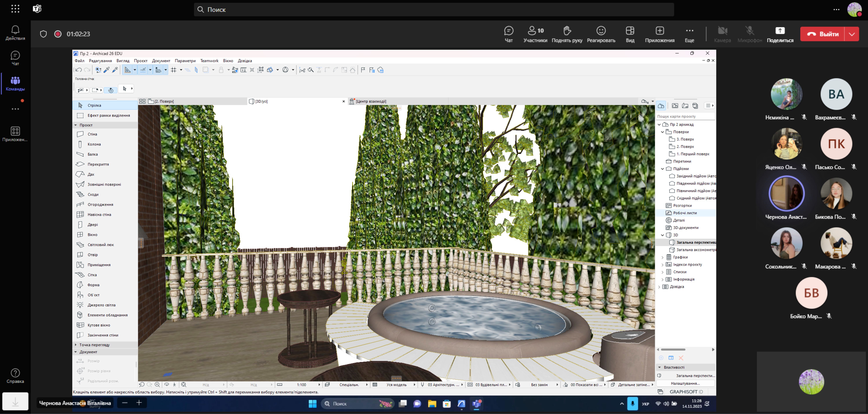Expand the Графіки tree node

coord(662,257)
